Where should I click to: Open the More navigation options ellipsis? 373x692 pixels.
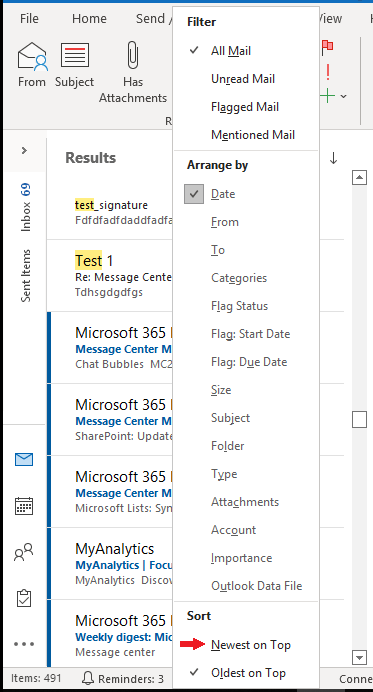point(24,644)
